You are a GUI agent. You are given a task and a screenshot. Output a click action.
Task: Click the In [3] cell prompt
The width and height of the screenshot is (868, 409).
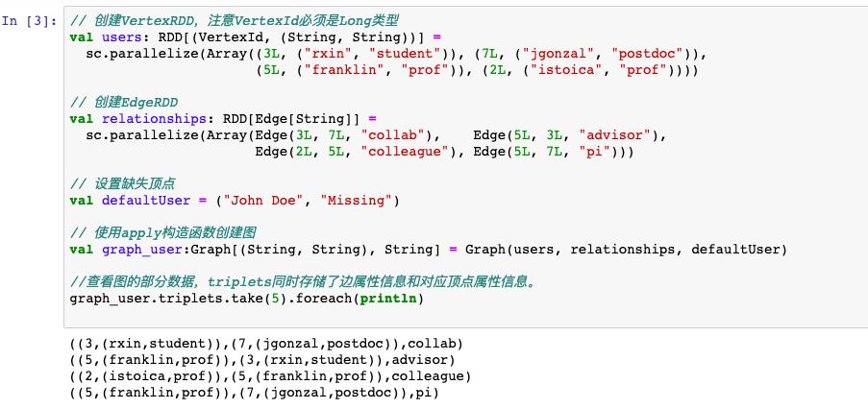(32, 20)
